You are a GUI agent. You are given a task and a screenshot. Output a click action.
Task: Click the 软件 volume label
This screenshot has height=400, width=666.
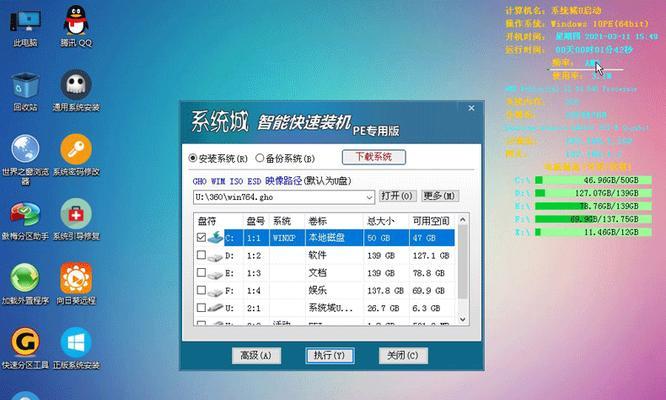pos(317,255)
